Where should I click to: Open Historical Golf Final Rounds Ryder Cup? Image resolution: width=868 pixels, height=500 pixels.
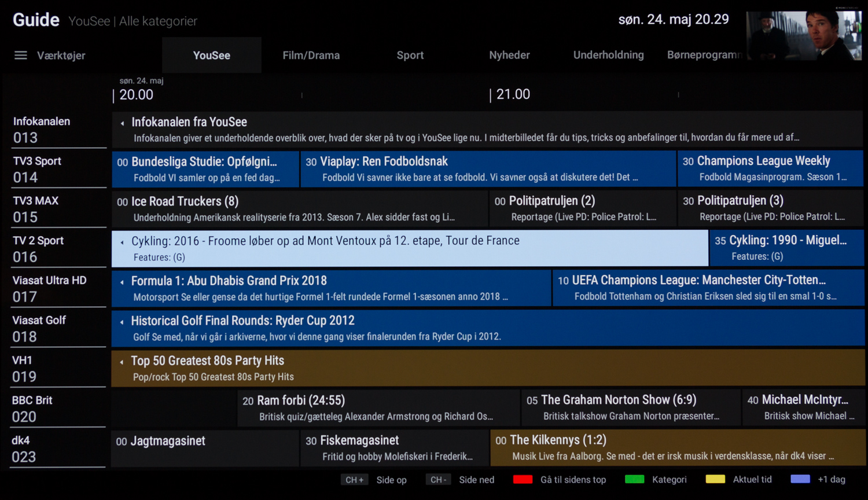click(x=488, y=328)
